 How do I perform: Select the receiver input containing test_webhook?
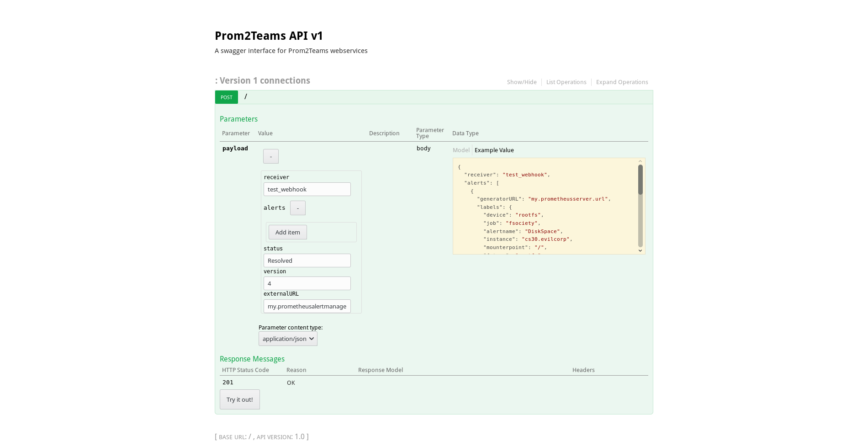(307, 189)
